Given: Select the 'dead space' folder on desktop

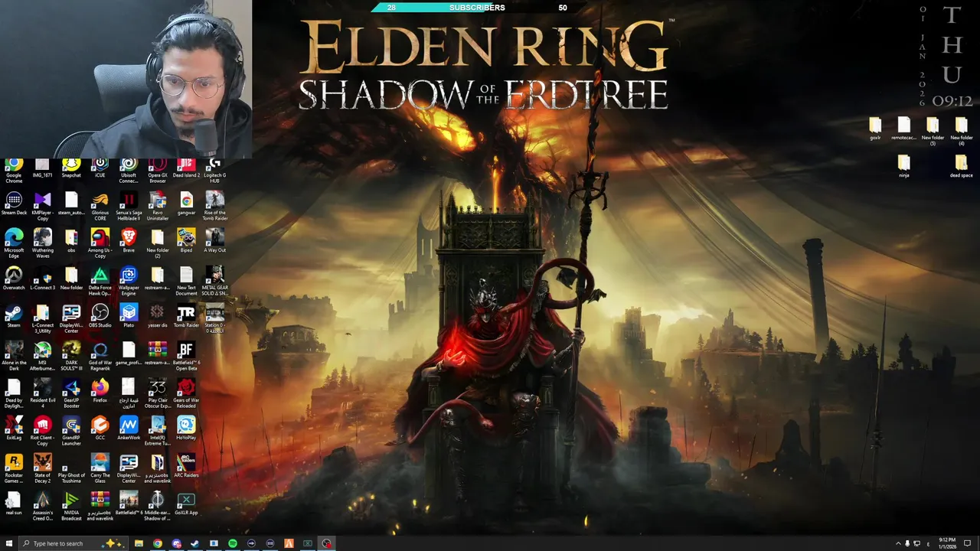Looking at the screenshot, I should [961, 166].
